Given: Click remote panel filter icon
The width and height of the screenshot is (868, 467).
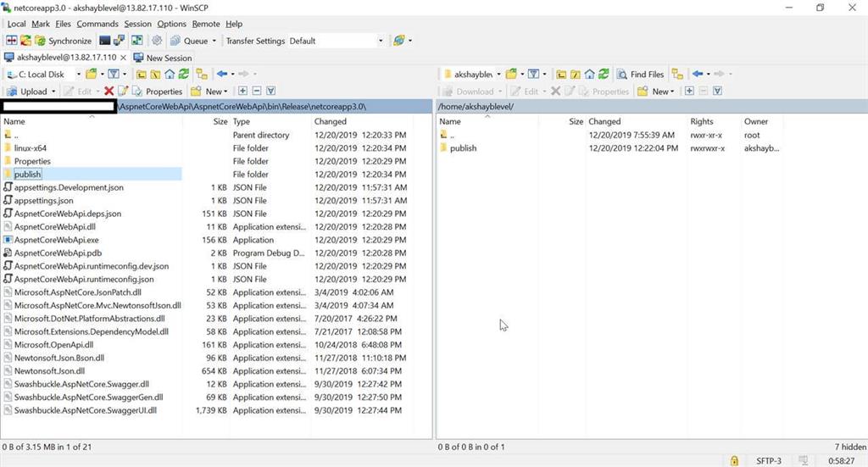Looking at the screenshot, I should (x=534, y=74).
